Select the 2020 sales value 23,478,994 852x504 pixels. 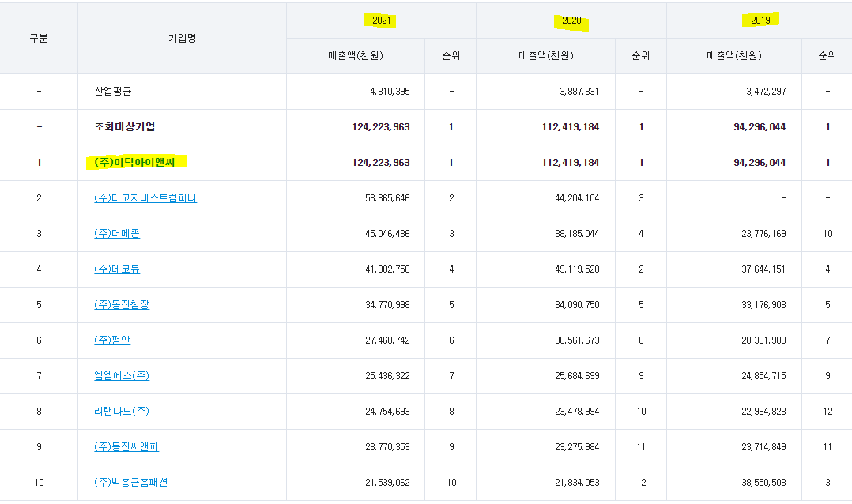[577, 412]
